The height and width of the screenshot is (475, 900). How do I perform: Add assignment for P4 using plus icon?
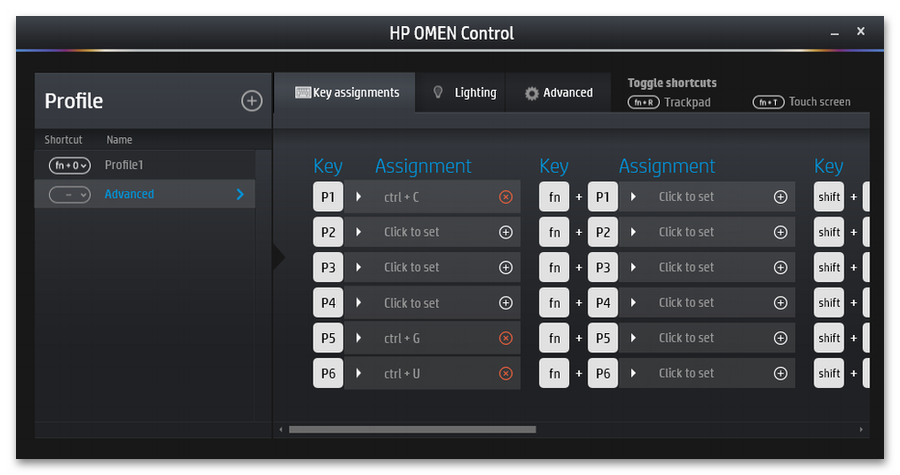click(505, 303)
